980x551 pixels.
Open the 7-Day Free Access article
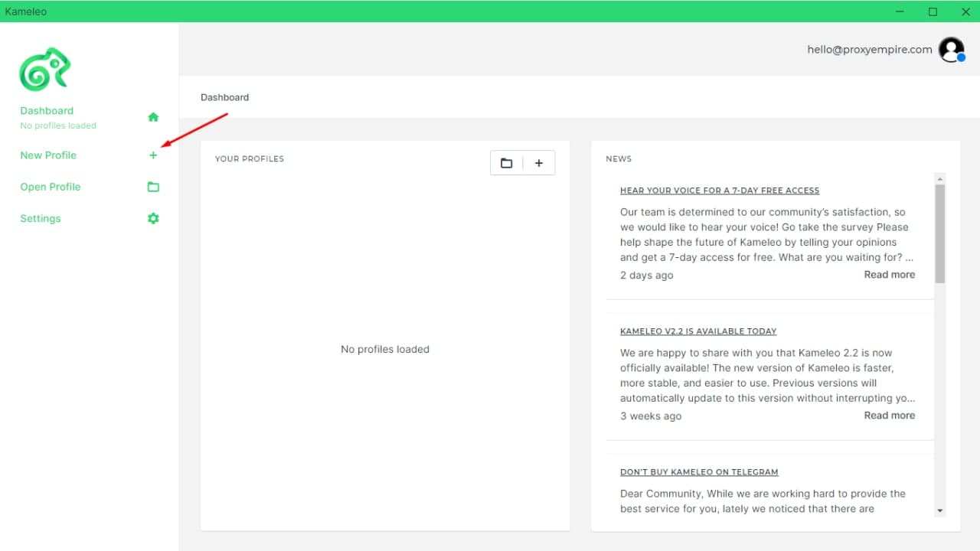(x=720, y=190)
